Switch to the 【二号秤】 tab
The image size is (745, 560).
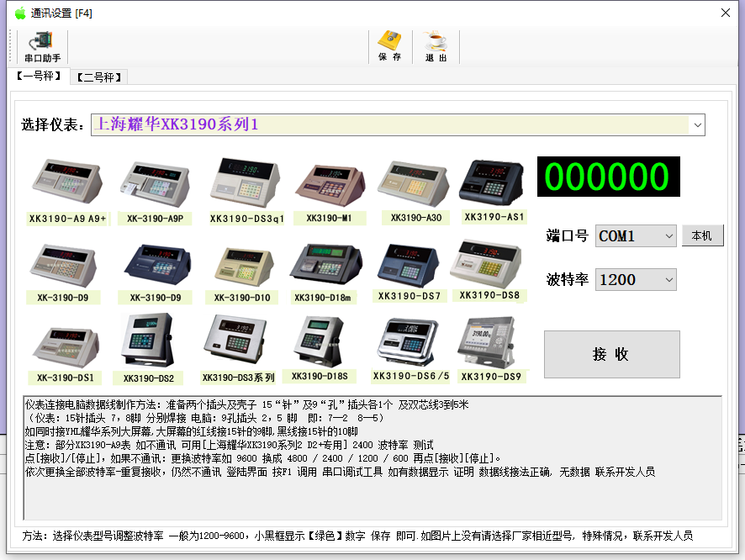click(x=99, y=76)
